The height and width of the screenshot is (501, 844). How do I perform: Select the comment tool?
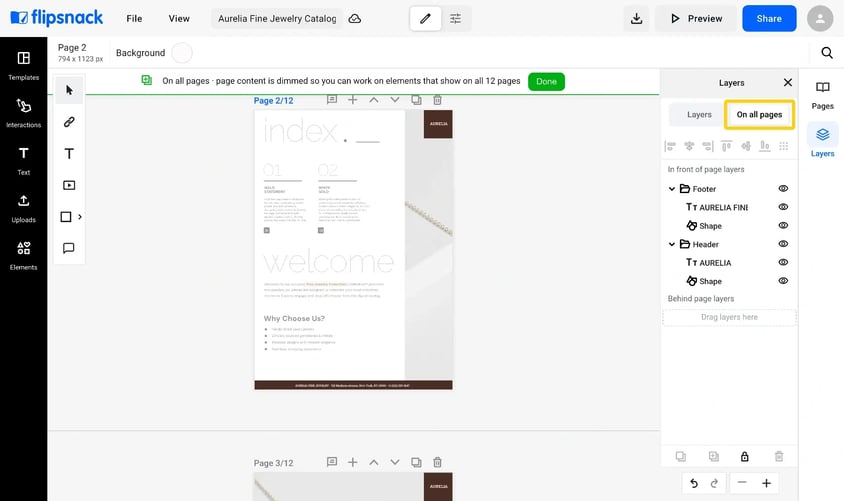click(69, 248)
